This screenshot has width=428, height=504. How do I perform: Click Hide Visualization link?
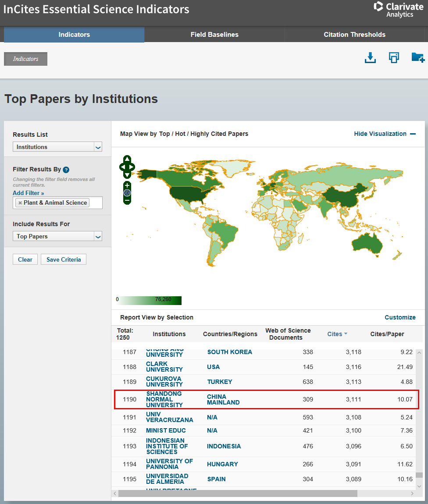point(380,134)
